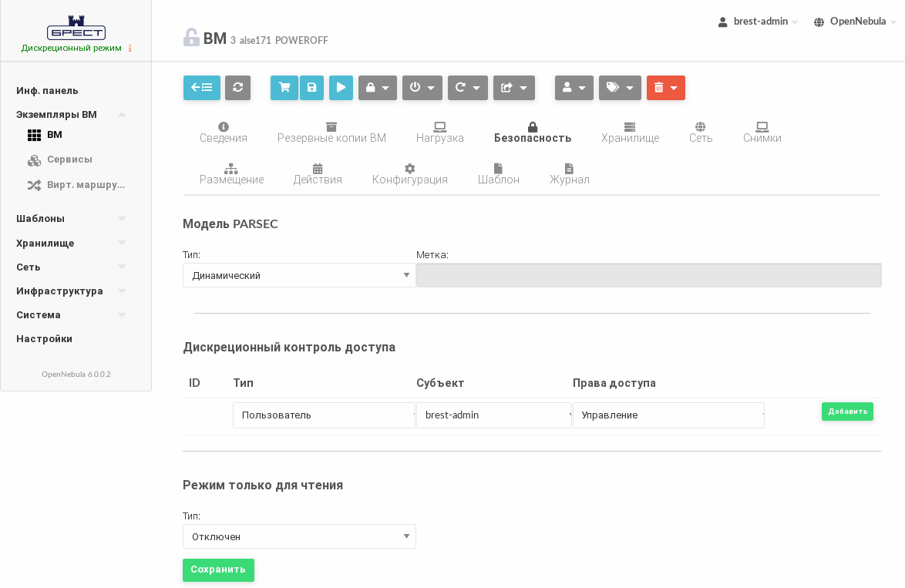Click the save floppy disk icon
The image size is (905, 588).
coord(311,88)
